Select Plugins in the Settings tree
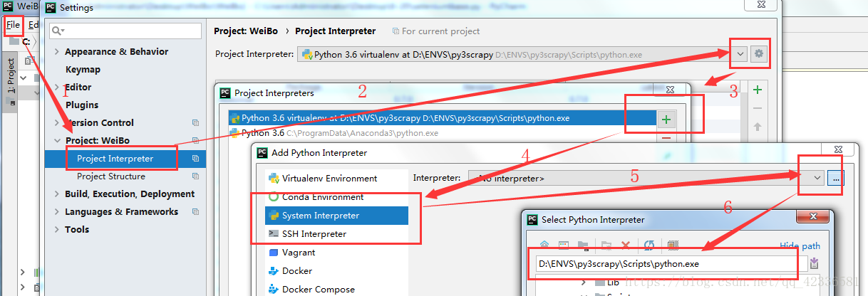The image size is (868, 296). pyautogui.click(x=82, y=105)
